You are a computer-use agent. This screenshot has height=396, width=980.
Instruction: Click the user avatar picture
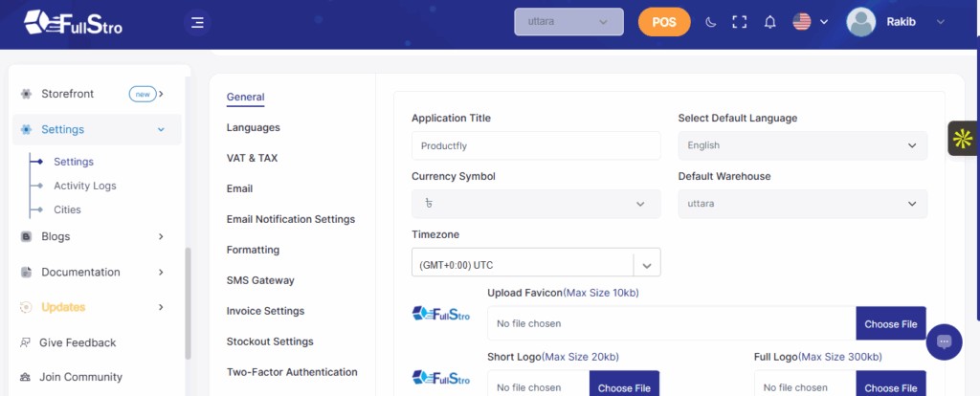[x=861, y=22]
